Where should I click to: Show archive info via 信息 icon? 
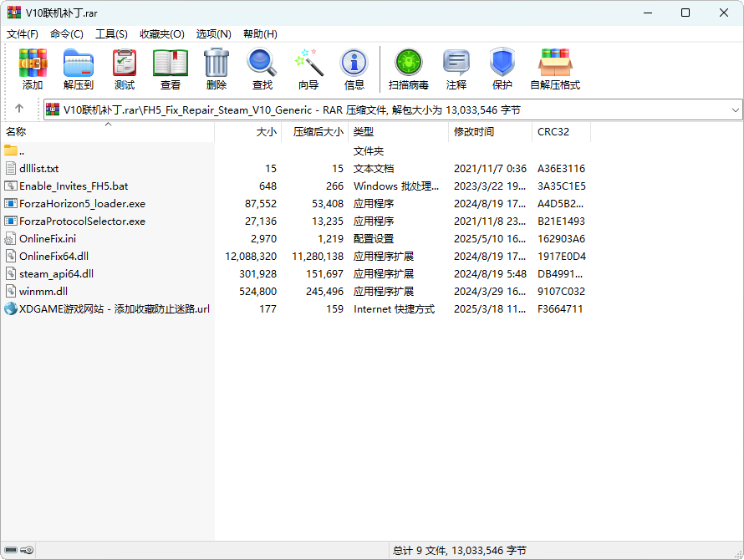coord(354,69)
